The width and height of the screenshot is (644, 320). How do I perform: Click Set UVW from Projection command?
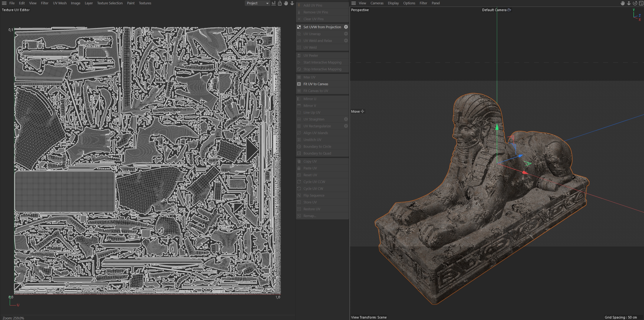(322, 27)
